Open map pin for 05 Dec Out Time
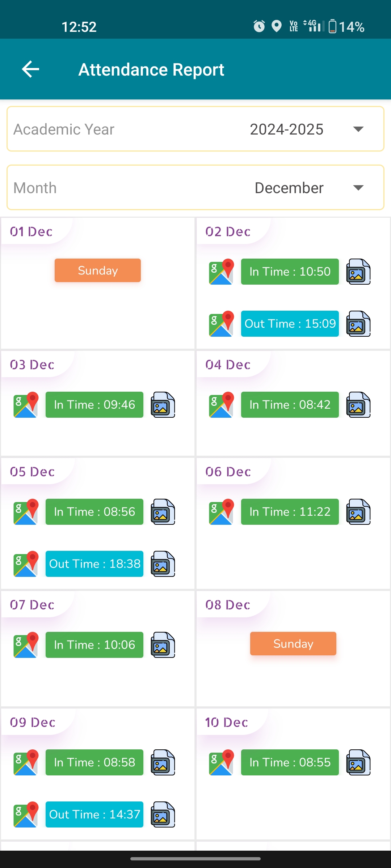 click(x=26, y=564)
